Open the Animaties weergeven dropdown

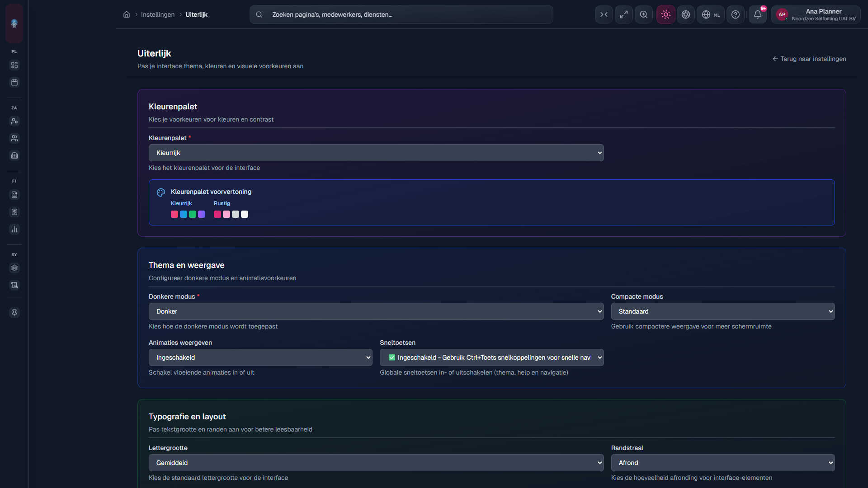pos(260,357)
